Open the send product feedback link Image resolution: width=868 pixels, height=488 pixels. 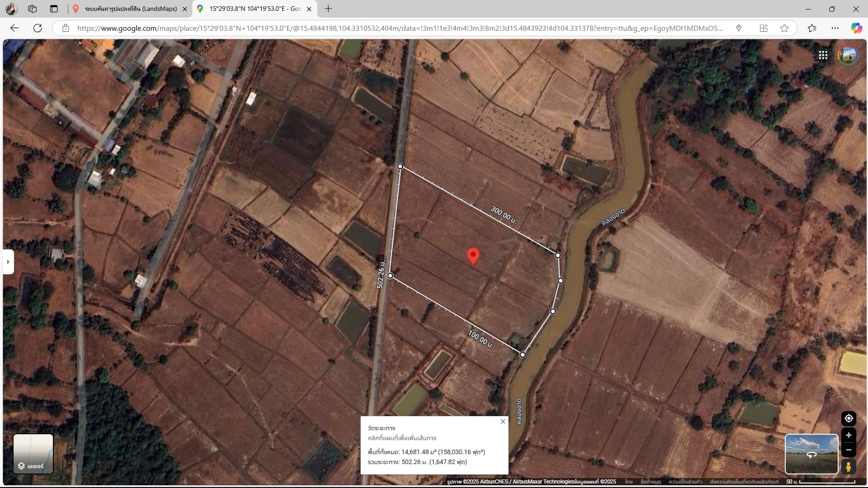[744, 482]
